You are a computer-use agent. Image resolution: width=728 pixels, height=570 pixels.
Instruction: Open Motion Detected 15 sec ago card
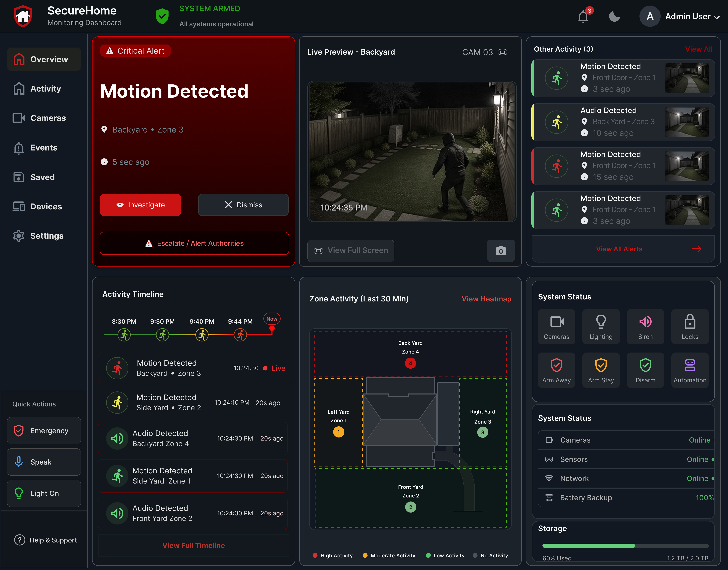(x=623, y=166)
